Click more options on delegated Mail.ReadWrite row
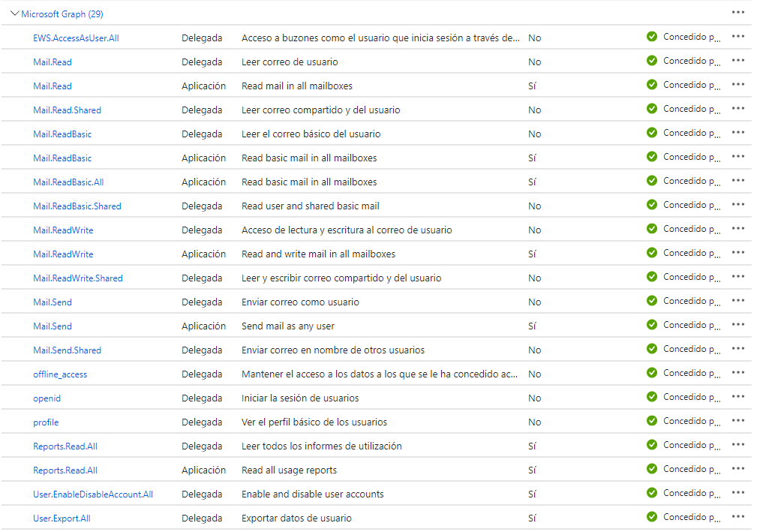The height and width of the screenshot is (532, 763). coord(737,228)
